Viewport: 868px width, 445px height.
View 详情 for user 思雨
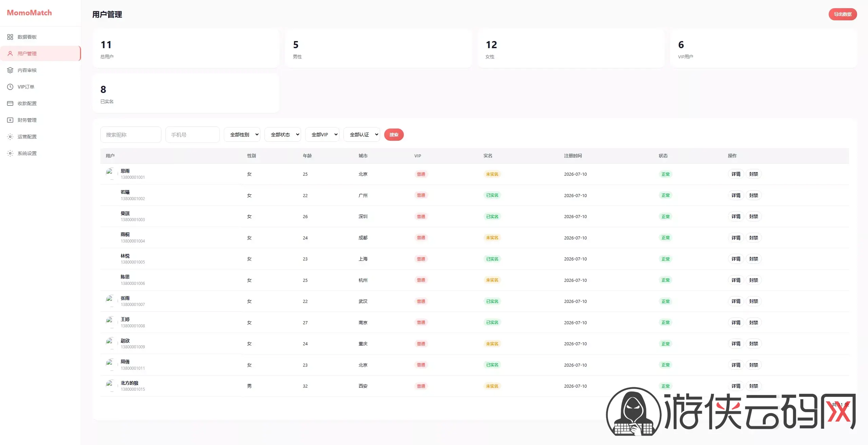pyautogui.click(x=736, y=174)
